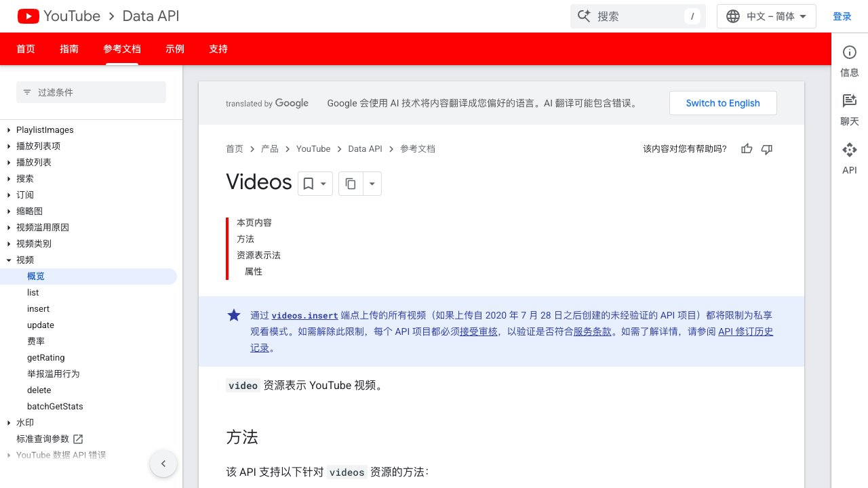Viewport: 868px width, 488px height.
Task: Click the thumbs up helpful icon
Action: click(747, 149)
